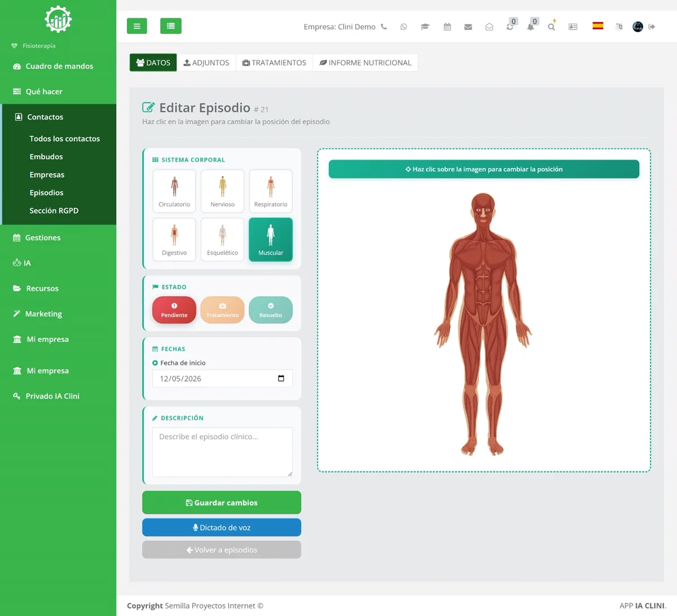Click the ID card icon

click(573, 27)
